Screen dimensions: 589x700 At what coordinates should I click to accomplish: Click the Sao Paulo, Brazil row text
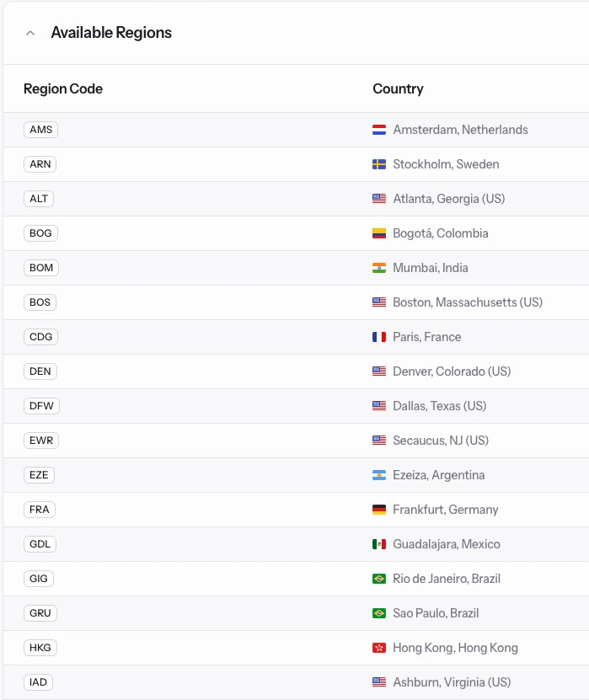click(x=436, y=613)
